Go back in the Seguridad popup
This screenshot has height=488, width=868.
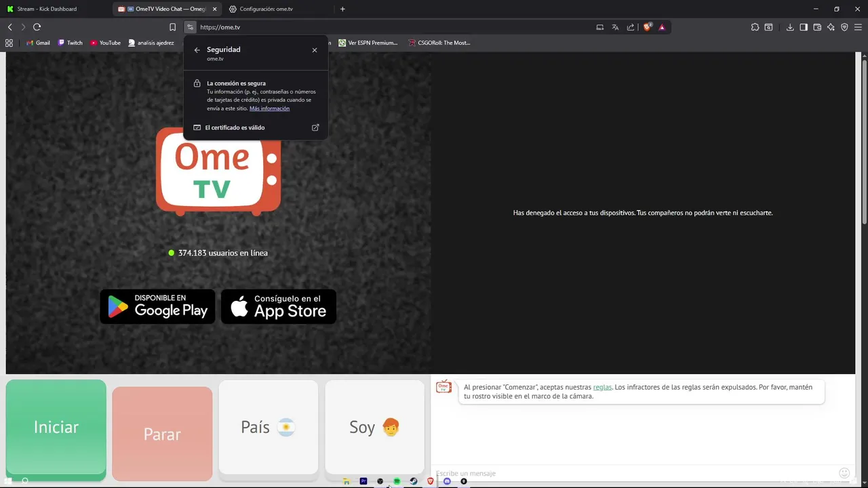tap(197, 50)
